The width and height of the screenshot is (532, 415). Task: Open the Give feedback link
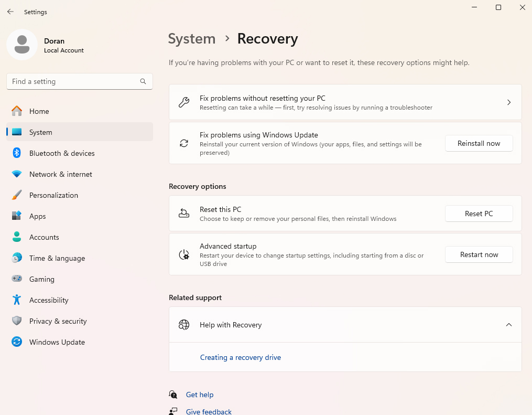point(209,411)
